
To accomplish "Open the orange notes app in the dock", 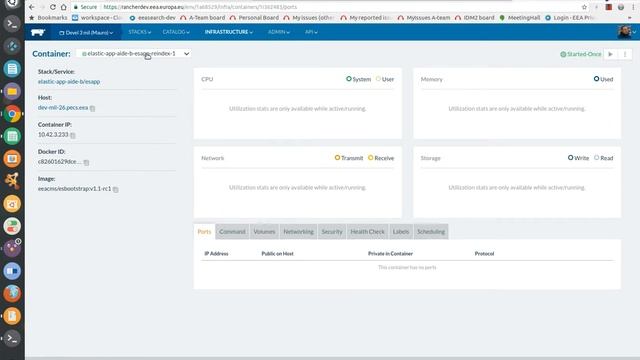I will click(12, 316).
